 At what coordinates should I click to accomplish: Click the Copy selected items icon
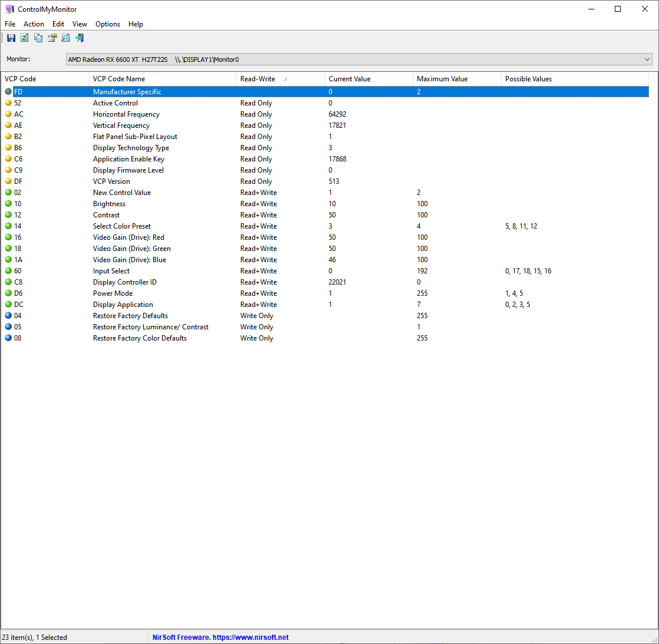pyautogui.click(x=38, y=38)
